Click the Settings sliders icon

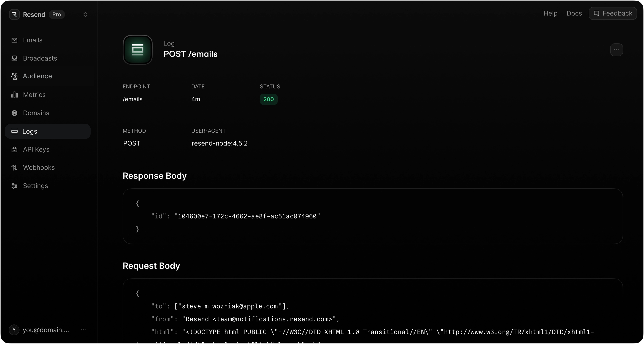pyautogui.click(x=15, y=186)
